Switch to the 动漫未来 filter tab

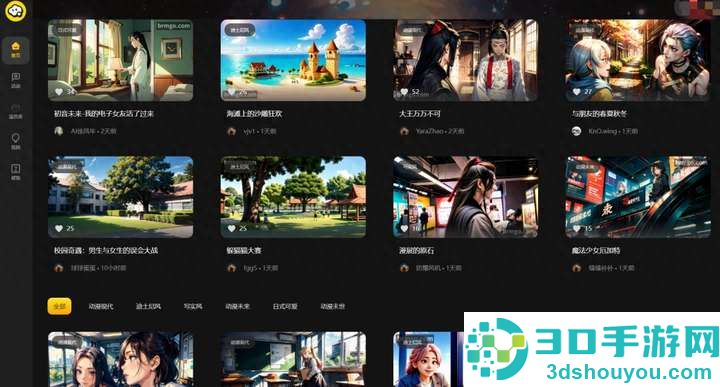pyautogui.click(x=237, y=306)
